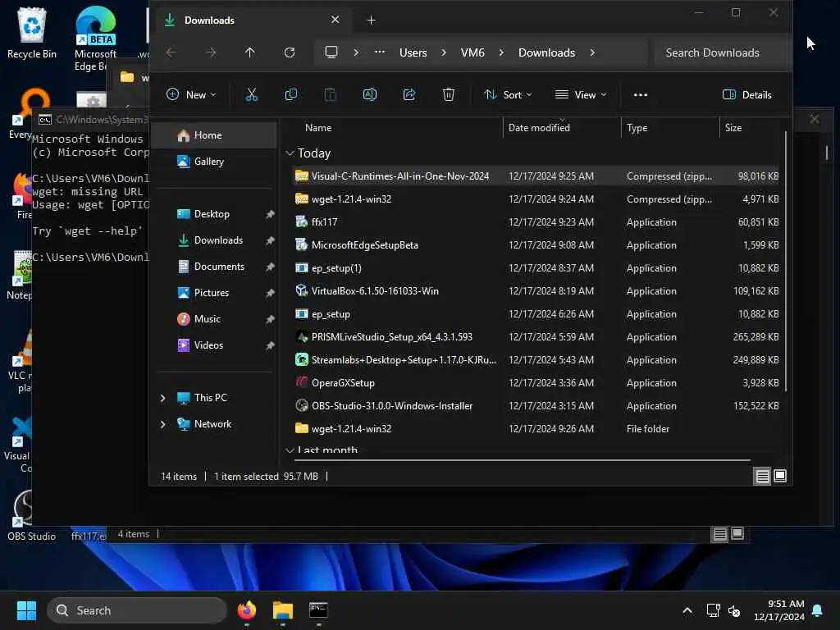The height and width of the screenshot is (630, 840).
Task: Expand chevron after Downloads in address bar
Action: [x=592, y=52]
